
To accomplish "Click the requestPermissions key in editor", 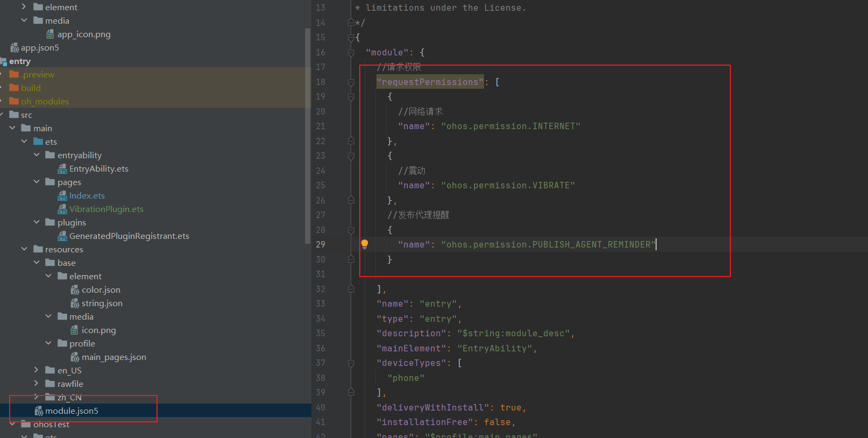I will click(430, 82).
